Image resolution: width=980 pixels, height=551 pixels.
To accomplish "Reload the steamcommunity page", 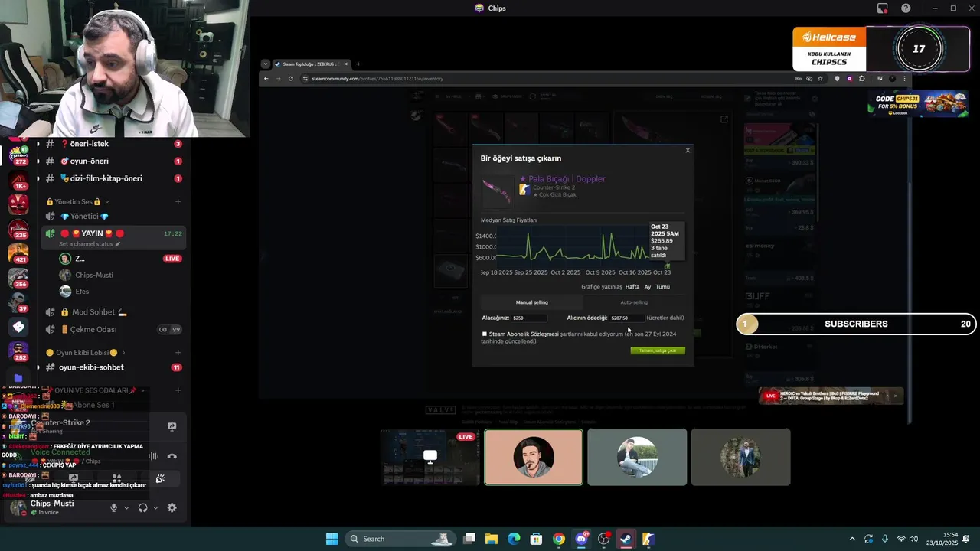I will coord(290,79).
